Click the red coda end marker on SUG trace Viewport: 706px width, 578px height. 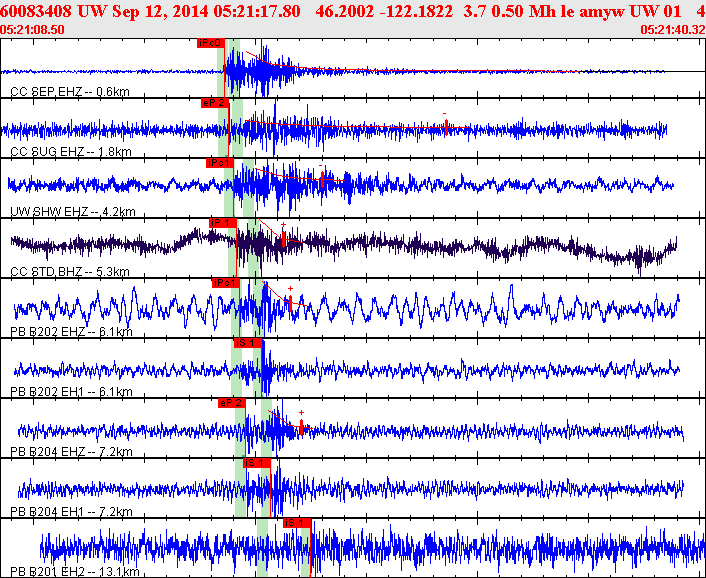(x=446, y=127)
